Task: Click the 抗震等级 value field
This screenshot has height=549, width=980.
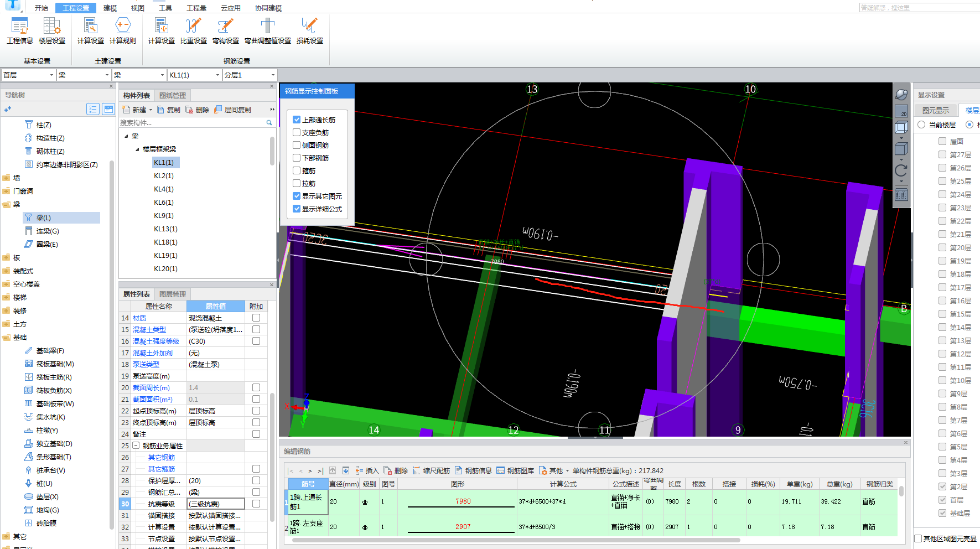Action: coord(216,504)
